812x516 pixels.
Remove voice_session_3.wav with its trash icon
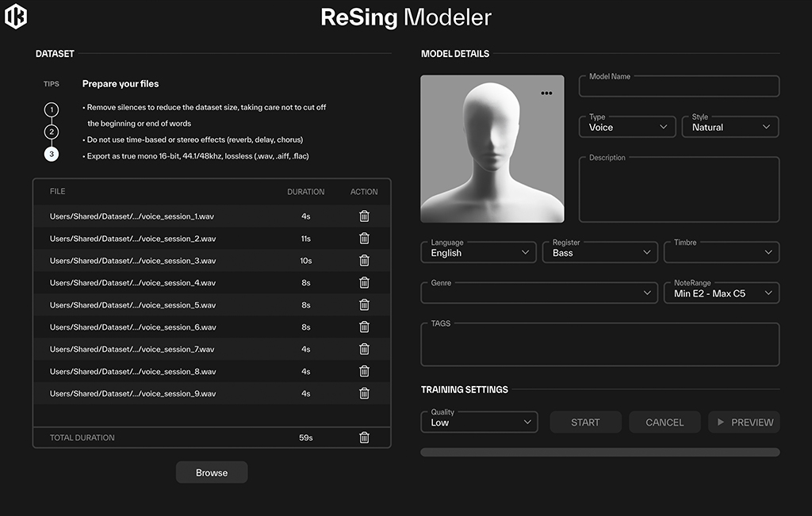(x=364, y=260)
